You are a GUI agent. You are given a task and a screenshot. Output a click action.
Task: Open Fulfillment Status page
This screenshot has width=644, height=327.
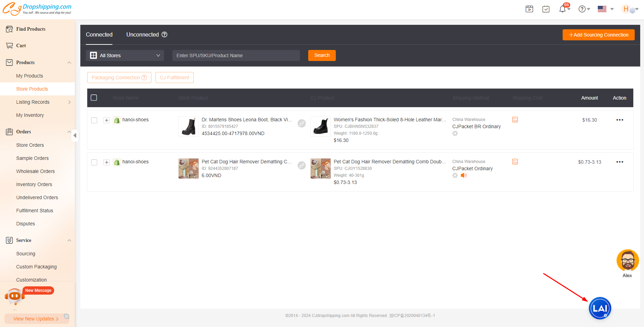tap(35, 211)
